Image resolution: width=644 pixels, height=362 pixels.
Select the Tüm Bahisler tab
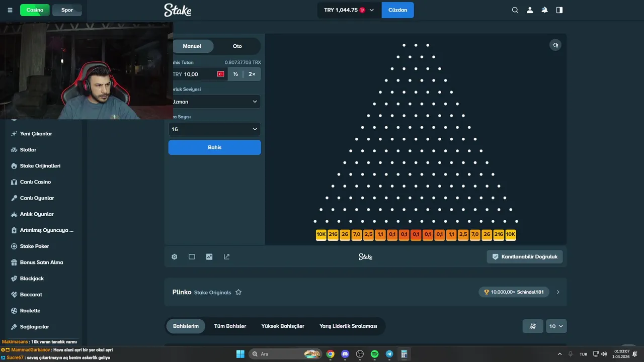(230, 326)
